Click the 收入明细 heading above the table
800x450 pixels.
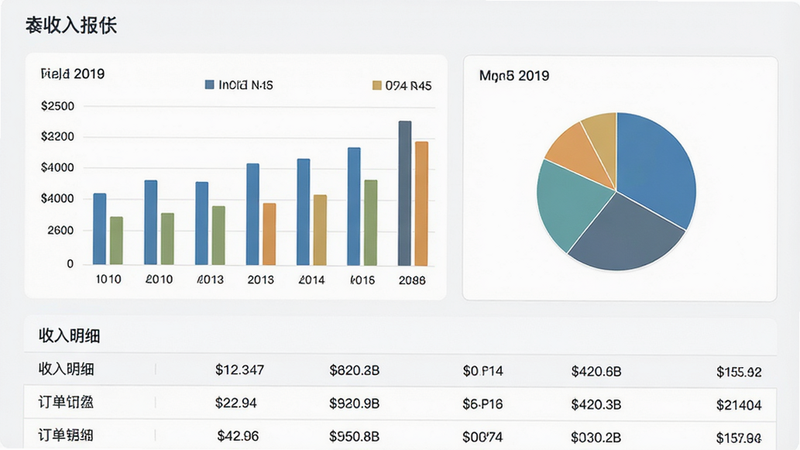point(69,336)
